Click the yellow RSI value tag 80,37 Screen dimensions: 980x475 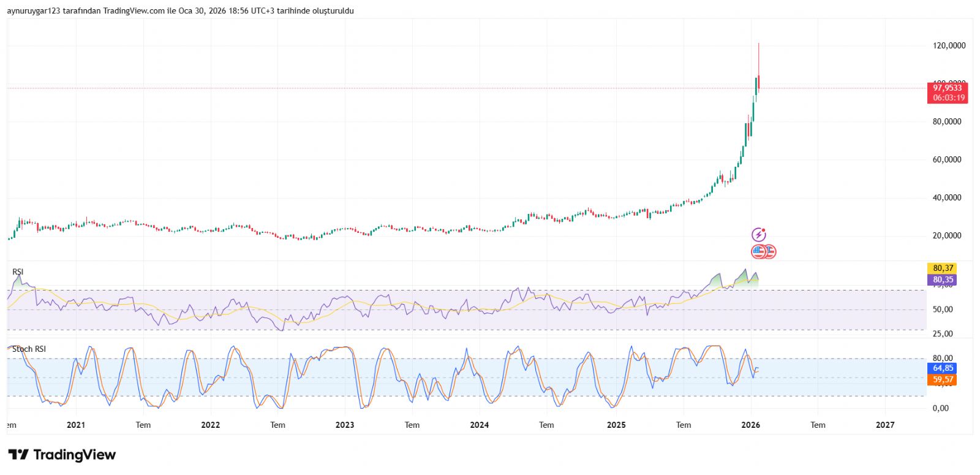coord(943,268)
